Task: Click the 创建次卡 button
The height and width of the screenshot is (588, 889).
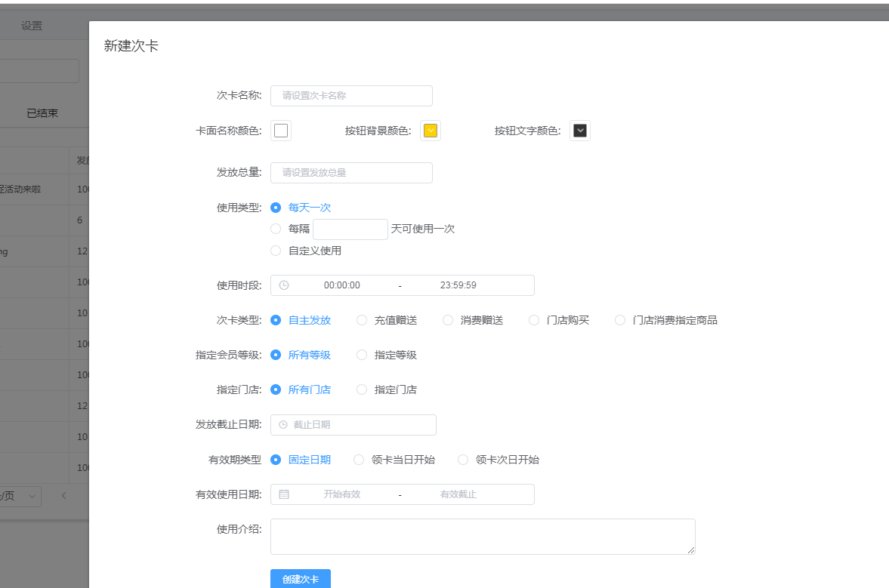Action: tap(301, 579)
